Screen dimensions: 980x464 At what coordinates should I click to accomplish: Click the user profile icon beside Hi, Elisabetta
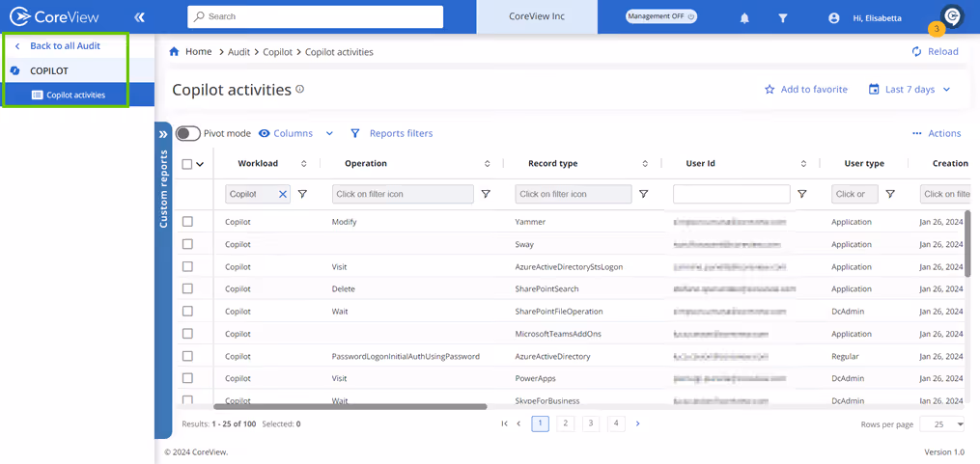point(834,18)
